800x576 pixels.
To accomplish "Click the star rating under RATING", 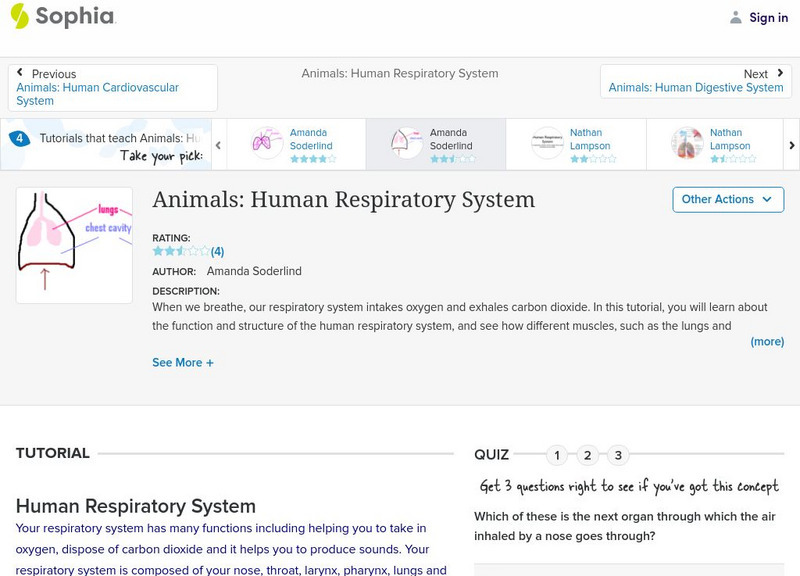I will [x=180, y=251].
